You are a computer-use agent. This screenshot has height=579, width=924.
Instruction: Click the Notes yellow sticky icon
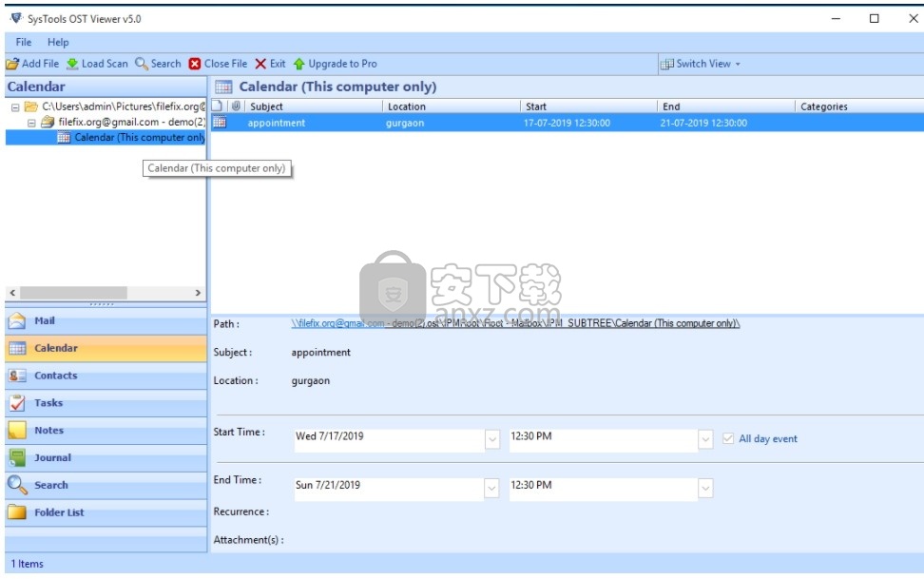(x=17, y=431)
